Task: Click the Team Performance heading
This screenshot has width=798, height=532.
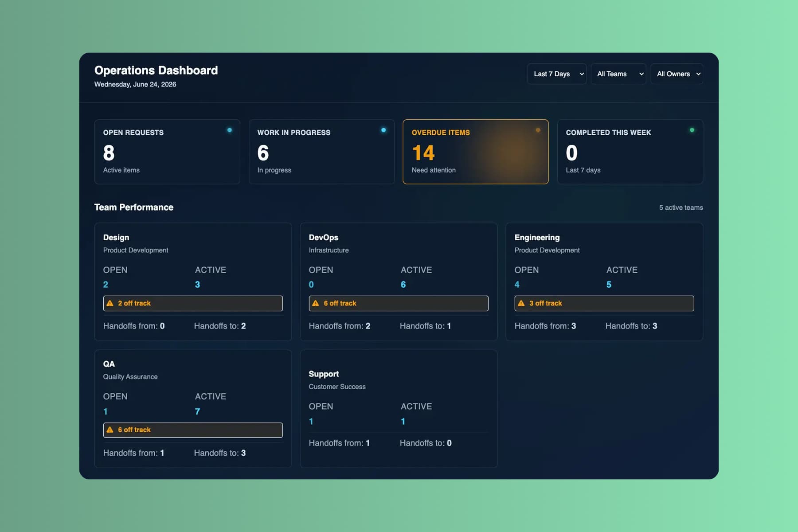Action: pos(134,207)
